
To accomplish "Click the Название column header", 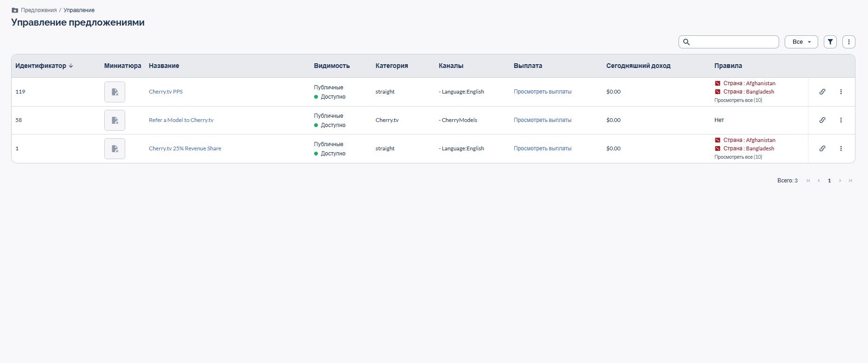I will tap(164, 66).
